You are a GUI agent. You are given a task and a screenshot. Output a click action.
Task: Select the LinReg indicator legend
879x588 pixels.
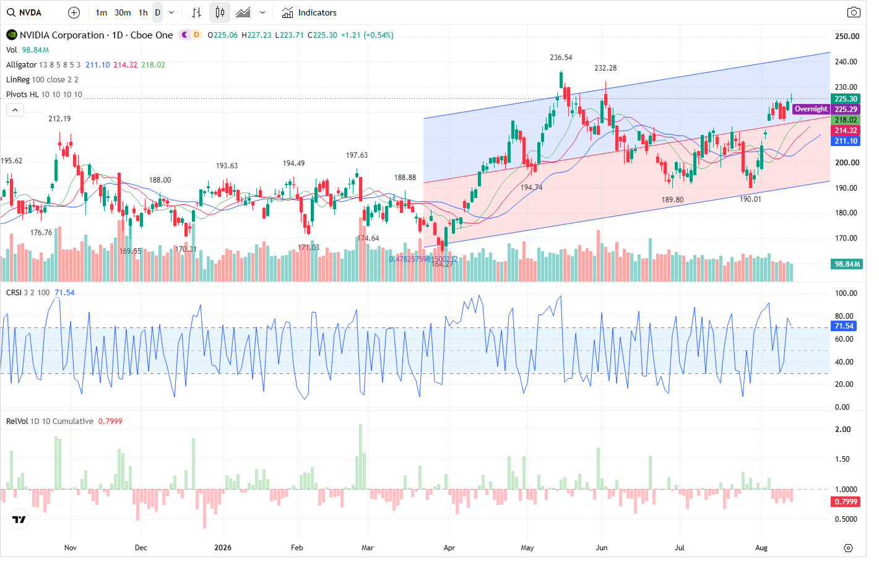42,80
